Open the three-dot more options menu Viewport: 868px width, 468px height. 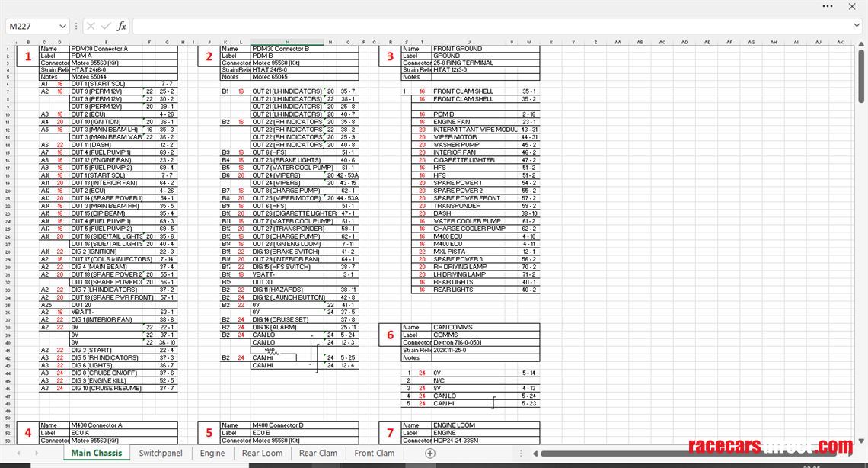click(828, 6)
